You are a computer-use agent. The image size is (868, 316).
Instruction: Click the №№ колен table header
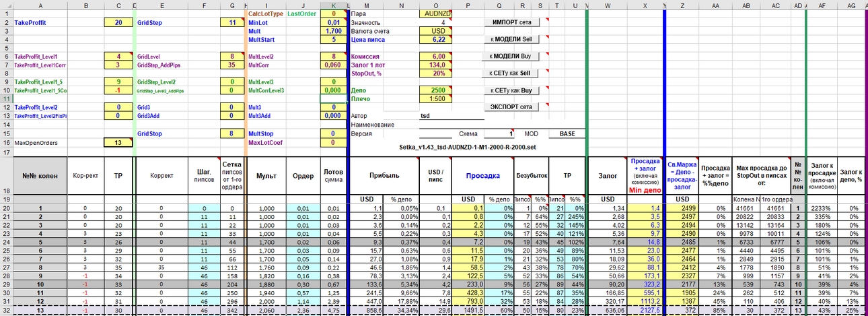pos(40,175)
